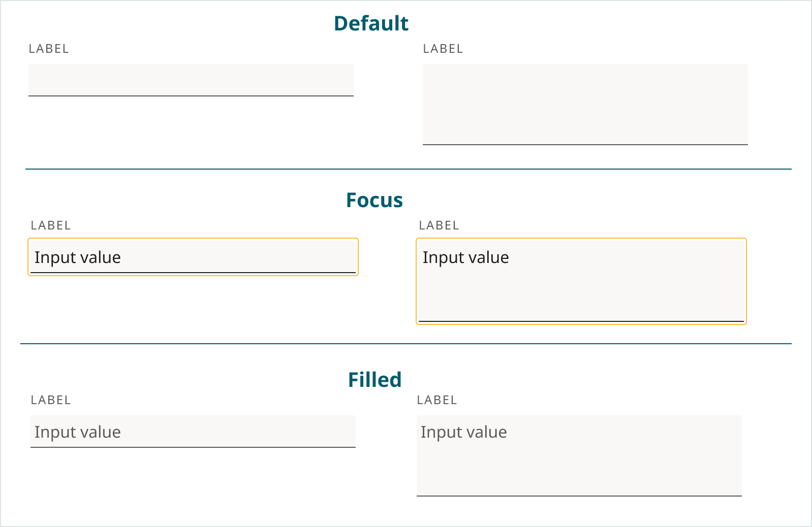This screenshot has width=812, height=527.
Task: Click the Filled section heading
Action: click(x=374, y=379)
